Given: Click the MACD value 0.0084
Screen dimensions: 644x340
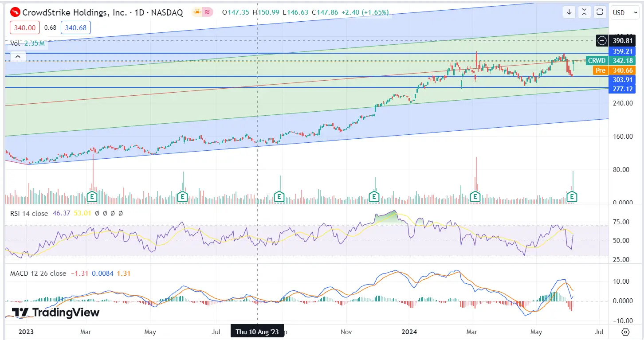Looking at the screenshot, I should 103,274.
